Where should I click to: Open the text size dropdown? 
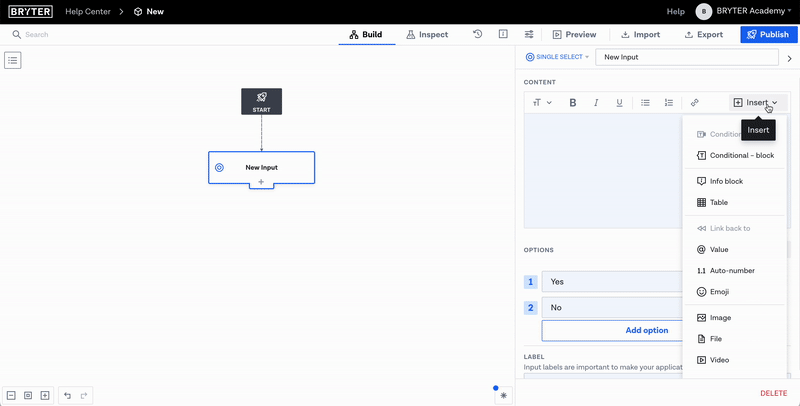coord(542,103)
